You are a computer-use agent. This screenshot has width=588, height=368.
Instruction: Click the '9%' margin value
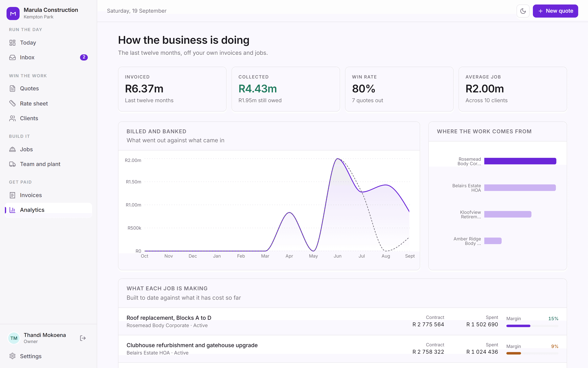coord(555,346)
